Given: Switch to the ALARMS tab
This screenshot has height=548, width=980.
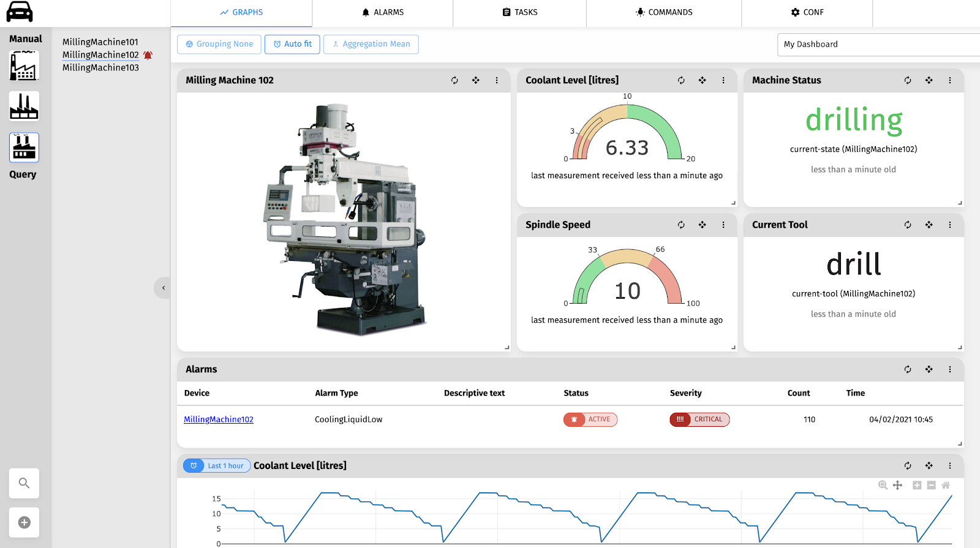Looking at the screenshot, I should [383, 12].
